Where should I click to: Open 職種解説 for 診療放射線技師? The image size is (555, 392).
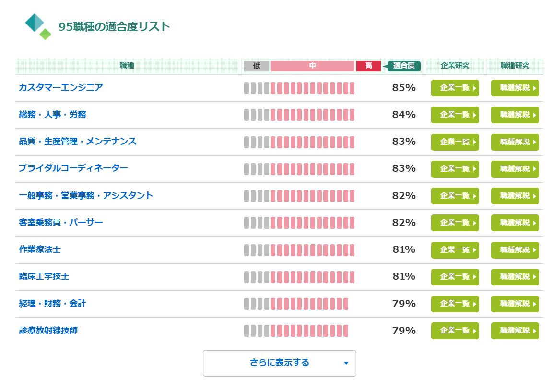[x=515, y=331]
